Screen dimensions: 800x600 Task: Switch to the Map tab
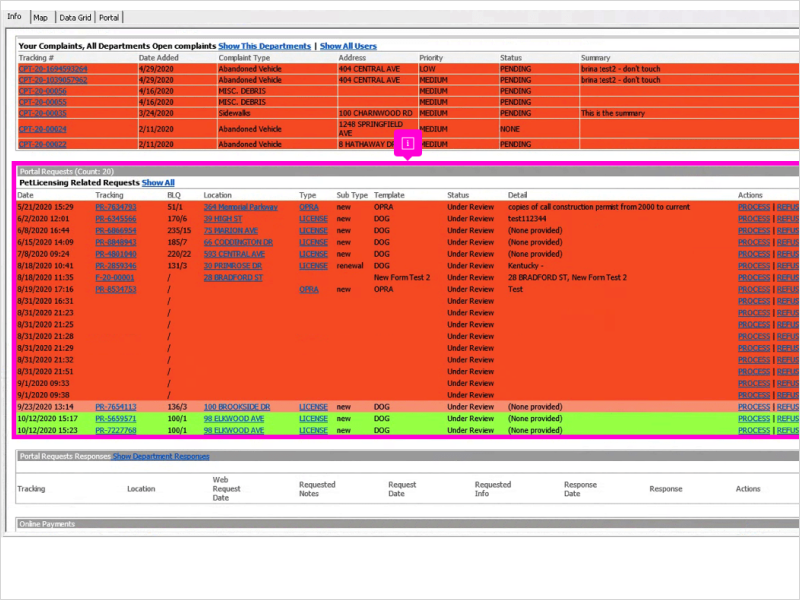click(x=40, y=18)
